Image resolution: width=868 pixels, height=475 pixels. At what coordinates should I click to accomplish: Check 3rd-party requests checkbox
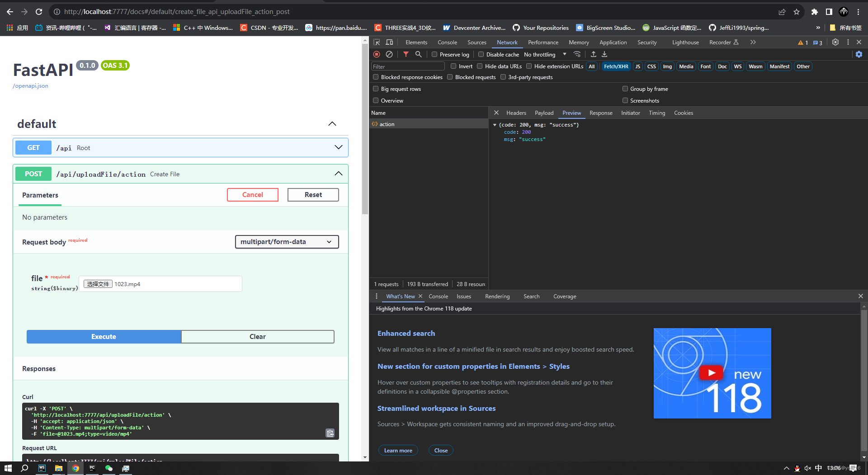503,77
